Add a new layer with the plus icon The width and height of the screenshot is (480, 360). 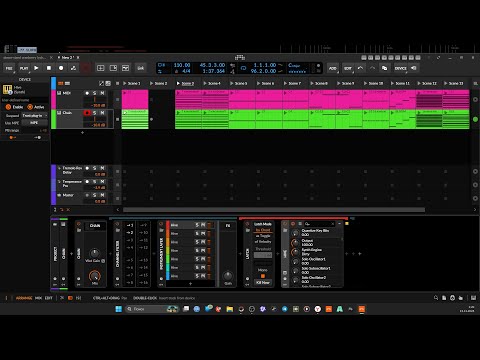[190, 284]
